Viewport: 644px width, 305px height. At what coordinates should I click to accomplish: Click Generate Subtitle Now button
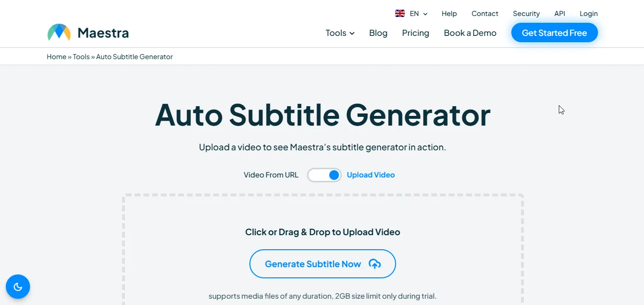click(322, 264)
